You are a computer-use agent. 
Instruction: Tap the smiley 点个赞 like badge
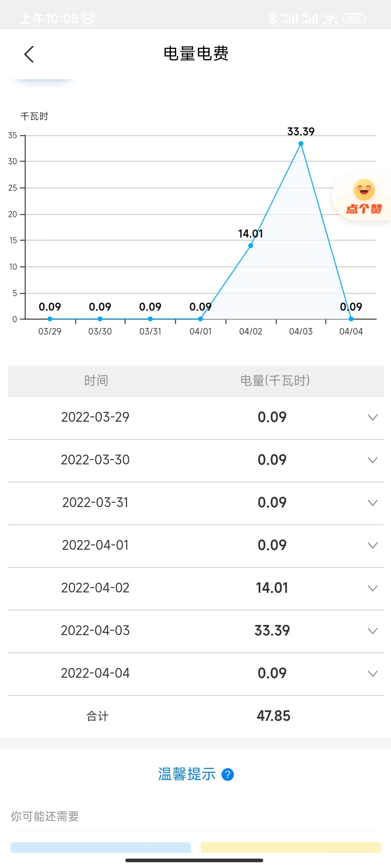[x=364, y=196]
